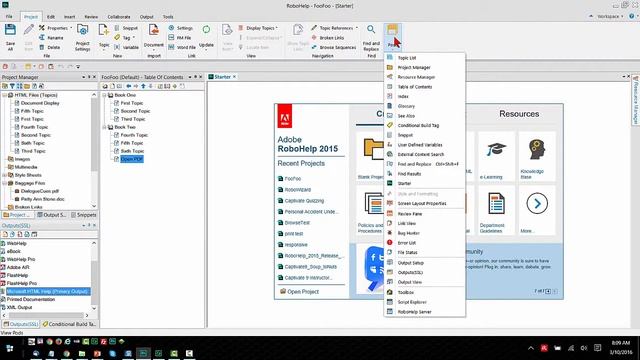This screenshot has width=640, height=360.
Task: Collapse the Baggage Files folder
Action: click(x=5, y=183)
